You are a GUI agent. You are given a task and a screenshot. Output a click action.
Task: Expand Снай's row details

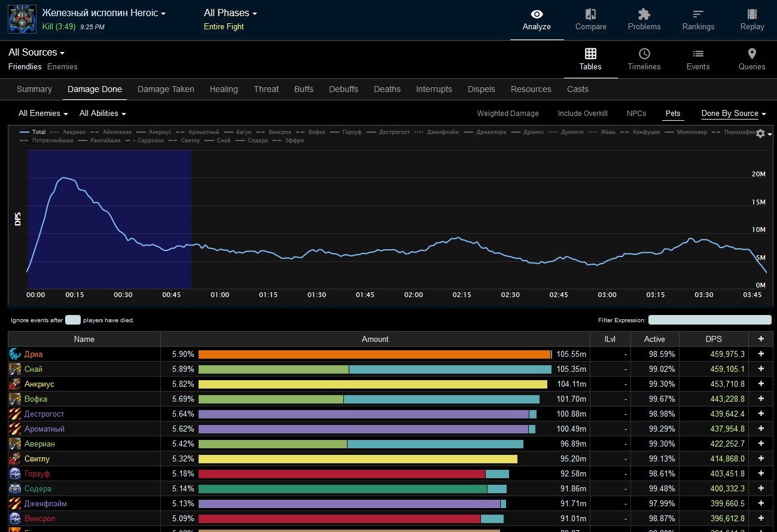tap(761, 369)
